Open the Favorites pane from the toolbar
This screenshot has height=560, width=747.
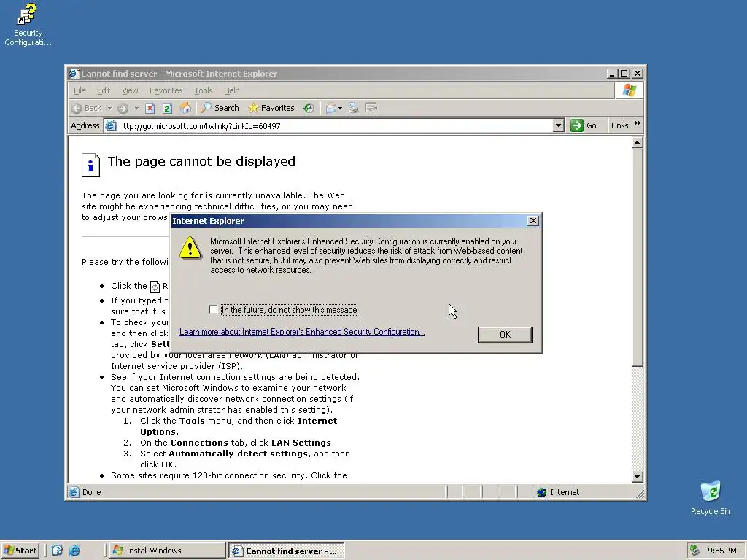coord(271,108)
